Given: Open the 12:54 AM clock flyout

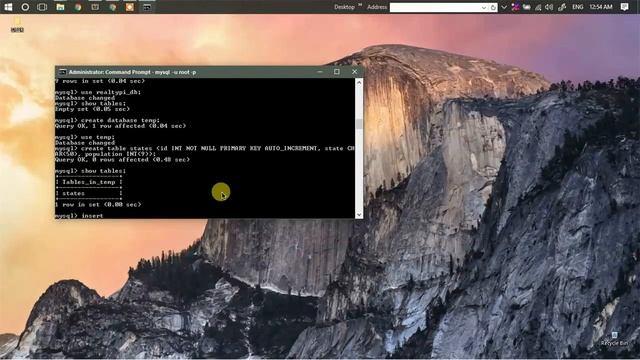Looking at the screenshot, I should click(x=601, y=7).
